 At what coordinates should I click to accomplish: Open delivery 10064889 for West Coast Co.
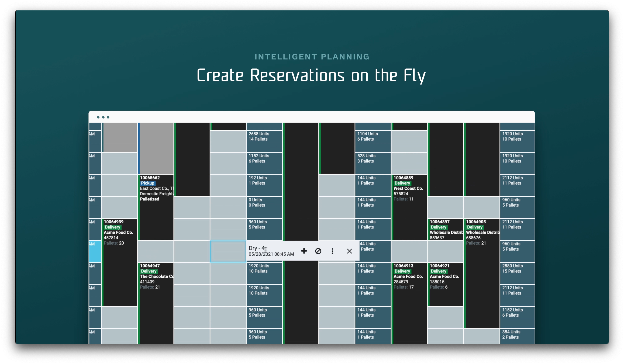click(x=409, y=188)
